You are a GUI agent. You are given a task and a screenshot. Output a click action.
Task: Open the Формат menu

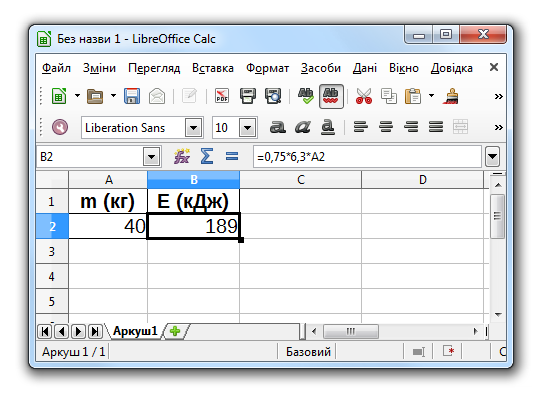click(x=267, y=68)
